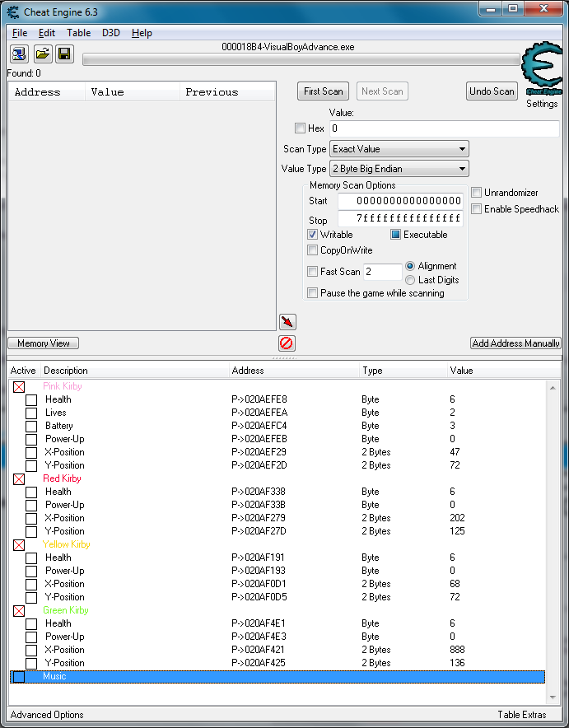Open the D3D menu

pos(110,33)
